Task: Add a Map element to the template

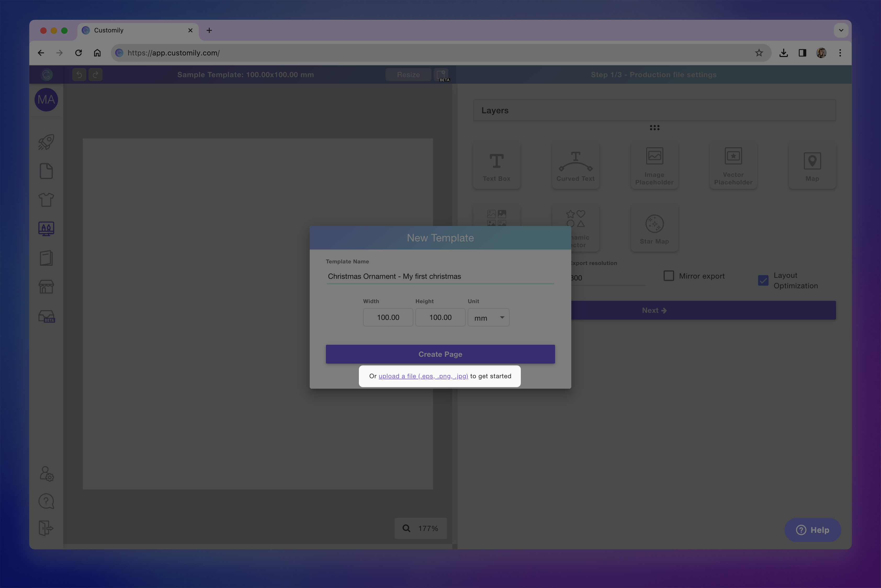Action: [x=812, y=165]
